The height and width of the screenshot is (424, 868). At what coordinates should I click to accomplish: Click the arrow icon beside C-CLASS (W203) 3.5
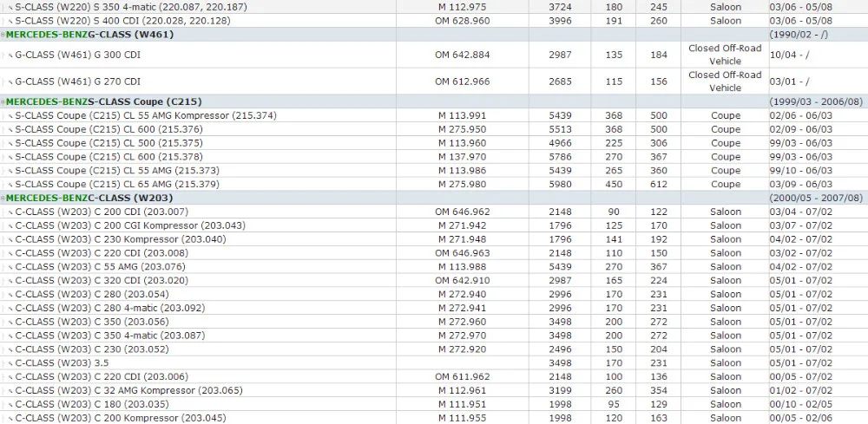click(10, 364)
